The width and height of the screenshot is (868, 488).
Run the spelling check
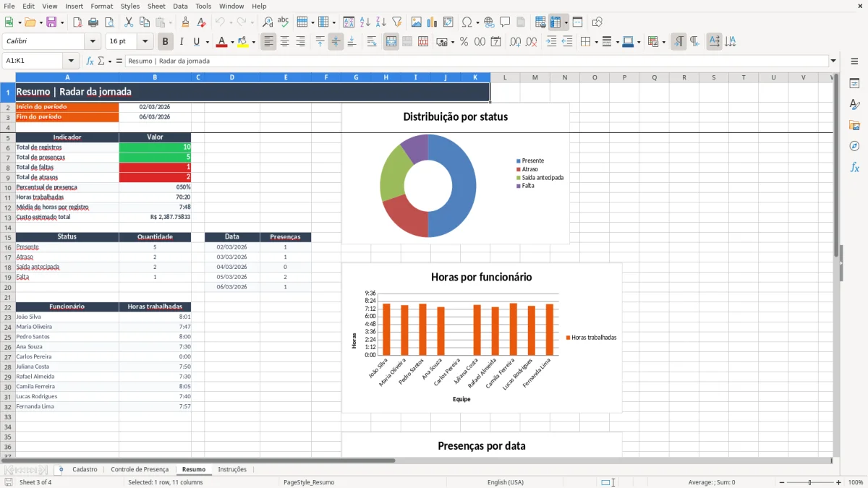pos(284,22)
